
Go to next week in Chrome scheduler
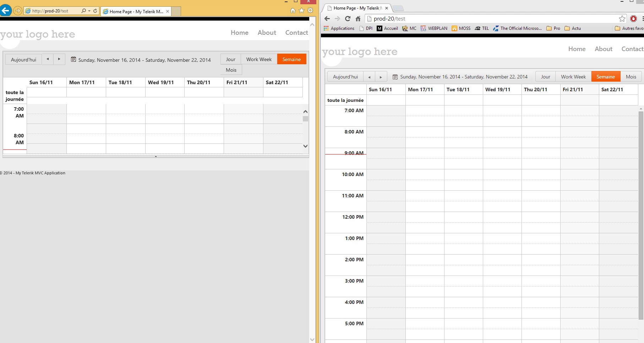pyautogui.click(x=381, y=77)
